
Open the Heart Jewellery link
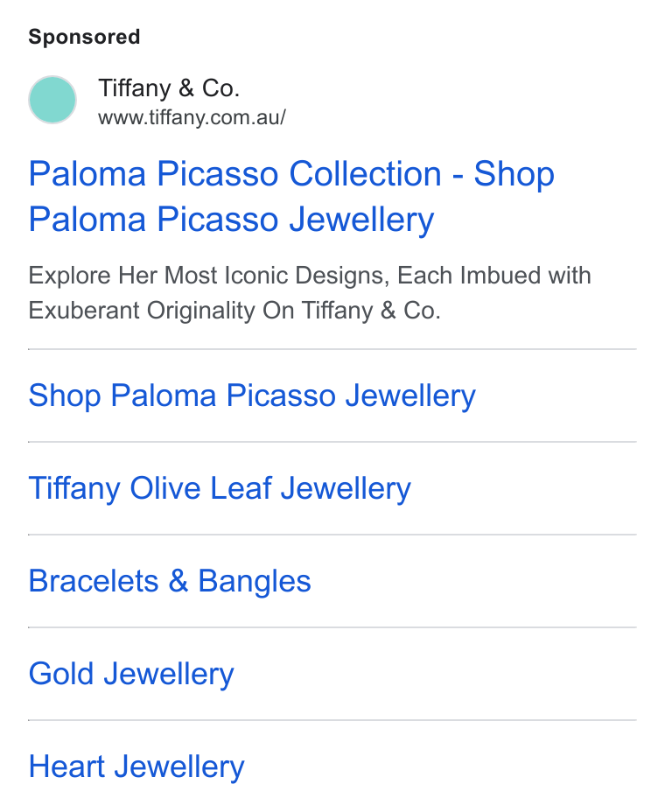(x=136, y=766)
